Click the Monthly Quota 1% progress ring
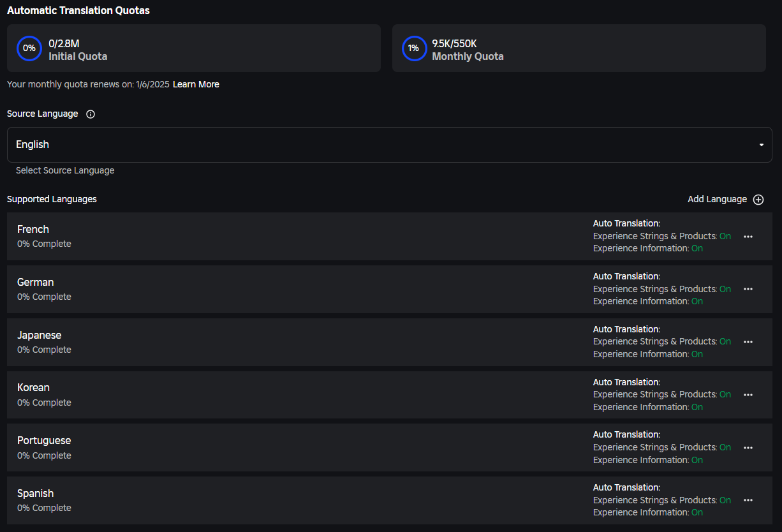The image size is (782, 532). pyautogui.click(x=414, y=48)
